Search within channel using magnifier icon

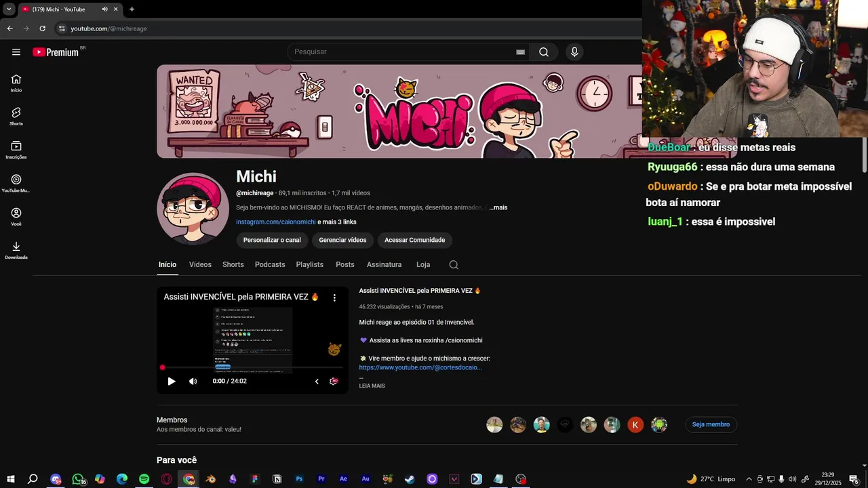454,265
